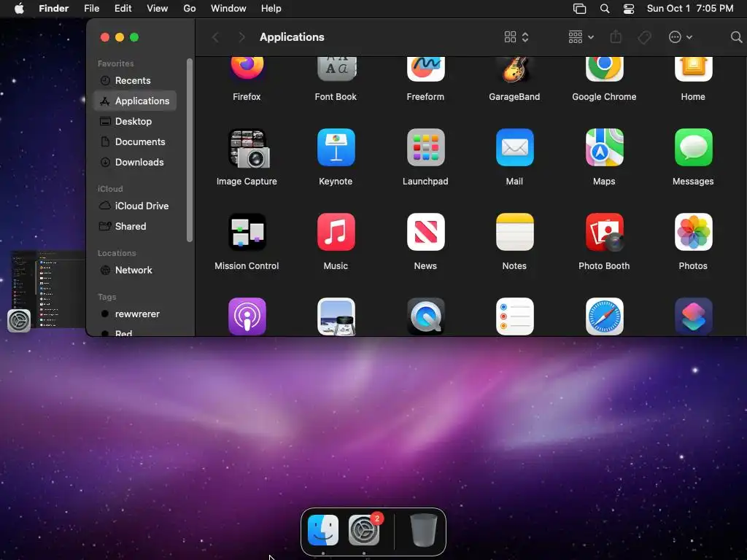Image resolution: width=747 pixels, height=560 pixels.
Task: Click the Music app icon
Action: click(336, 232)
